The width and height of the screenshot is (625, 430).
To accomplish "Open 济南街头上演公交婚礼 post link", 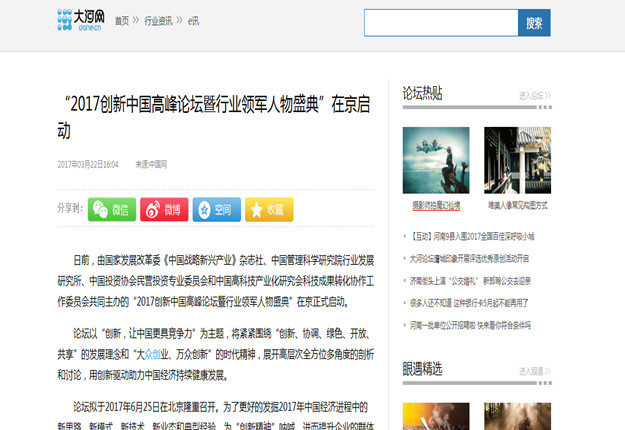I will click(x=470, y=281).
